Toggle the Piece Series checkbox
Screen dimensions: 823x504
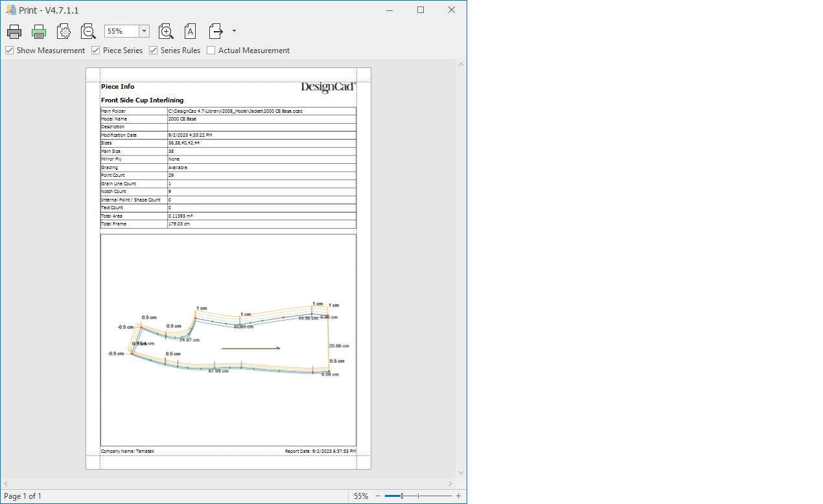coord(96,51)
